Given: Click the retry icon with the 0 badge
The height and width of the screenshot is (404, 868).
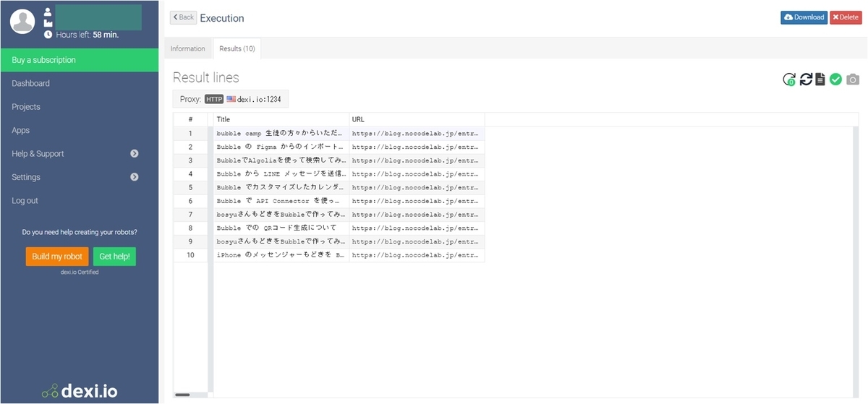Looking at the screenshot, I should tap(789, 79).
